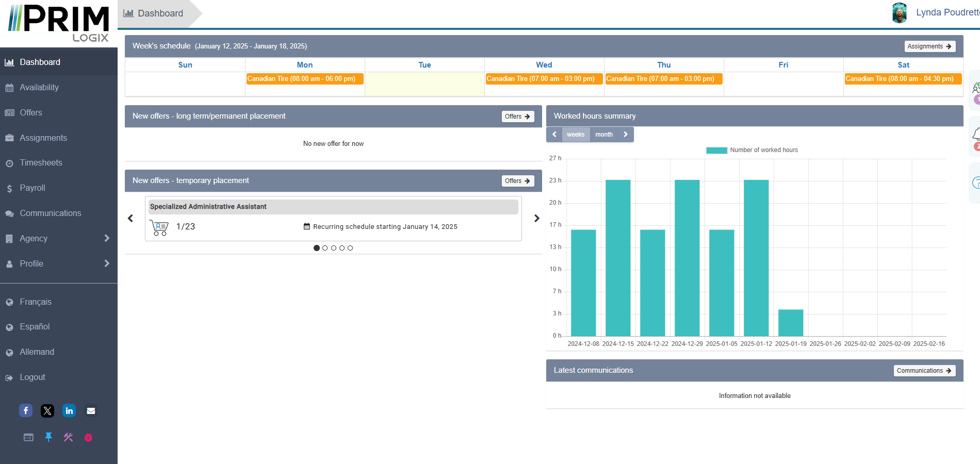Switch worked hours view to weeks
The width and height of the screenshot is (980, 464).
pos(575,135)
